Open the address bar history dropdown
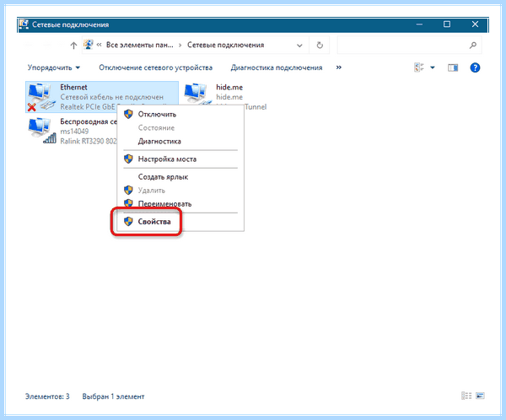Screen dimensions: 506x420 (299, 46)
